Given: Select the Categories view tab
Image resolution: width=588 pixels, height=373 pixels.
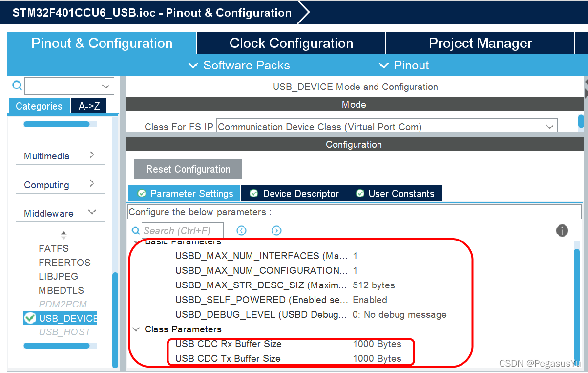Looking at the screenshot, I should [x=39, y=106].
